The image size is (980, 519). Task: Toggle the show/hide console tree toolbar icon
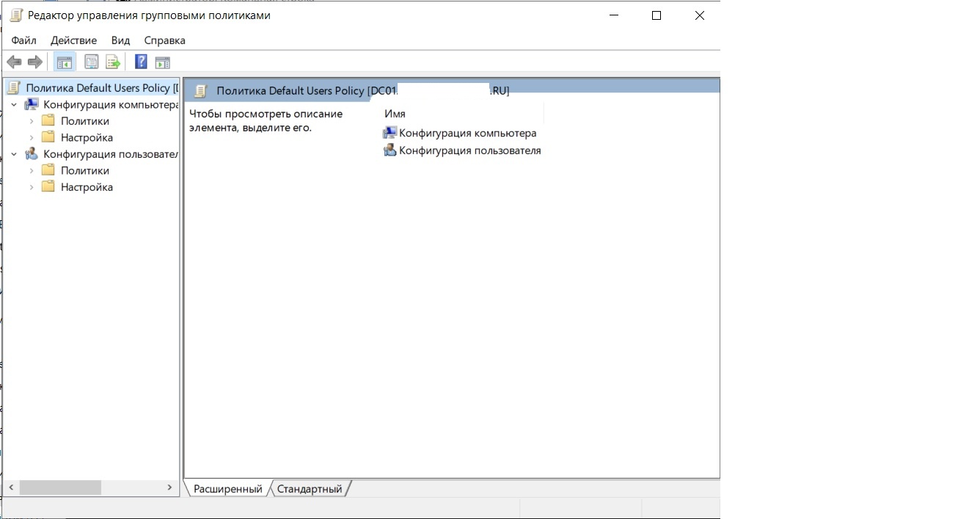tap(65, 62)
